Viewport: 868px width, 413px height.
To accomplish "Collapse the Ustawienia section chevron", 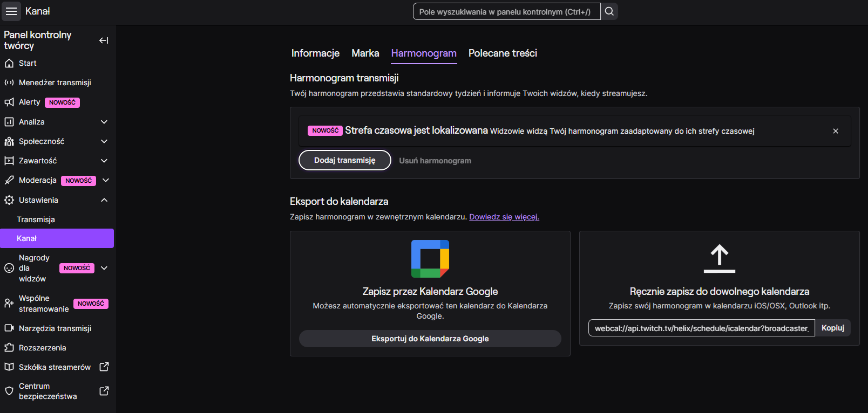I will (104, 200).
